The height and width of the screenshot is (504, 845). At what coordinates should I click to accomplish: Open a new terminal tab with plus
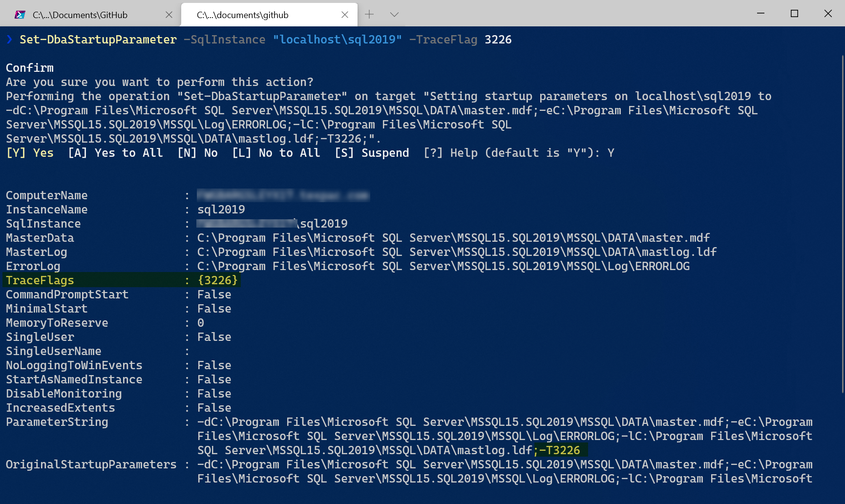[369, 15]
